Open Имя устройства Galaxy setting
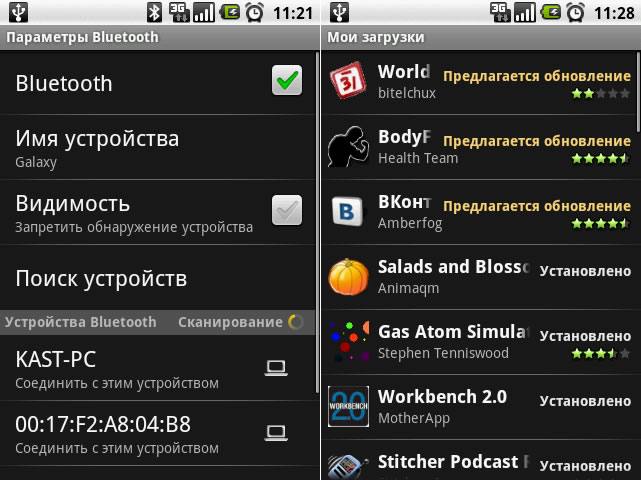 click(158, 148)
